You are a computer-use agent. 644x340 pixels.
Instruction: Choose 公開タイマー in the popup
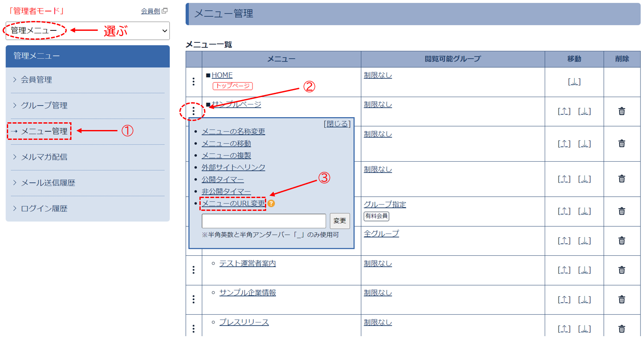tap(223, 179)
